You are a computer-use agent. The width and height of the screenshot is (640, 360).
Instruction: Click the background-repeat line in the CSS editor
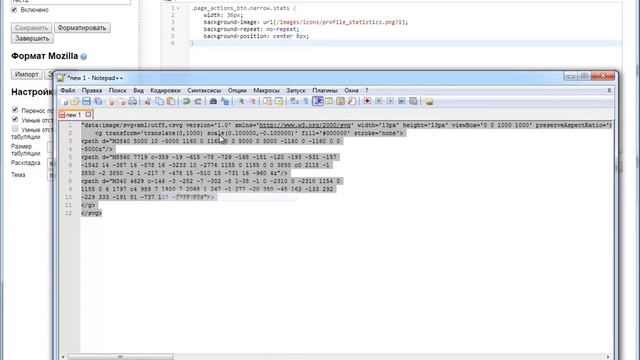(251, 29)
